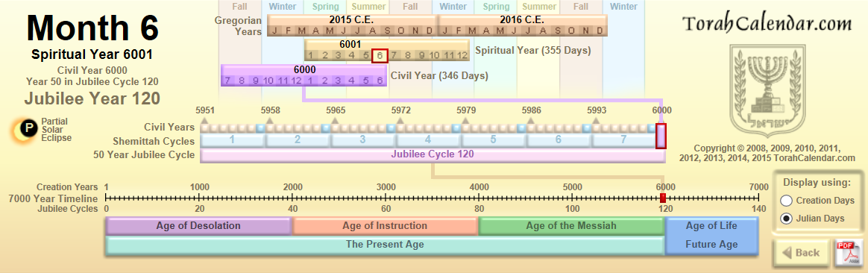Select October (O) under 2016 C.E.
Screen dimensions: 868x273
click(571, 31)
